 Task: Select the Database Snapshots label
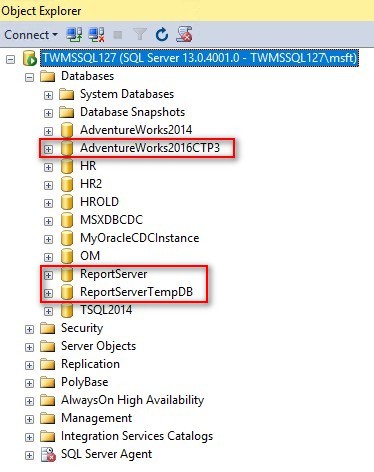pos(133,112)
